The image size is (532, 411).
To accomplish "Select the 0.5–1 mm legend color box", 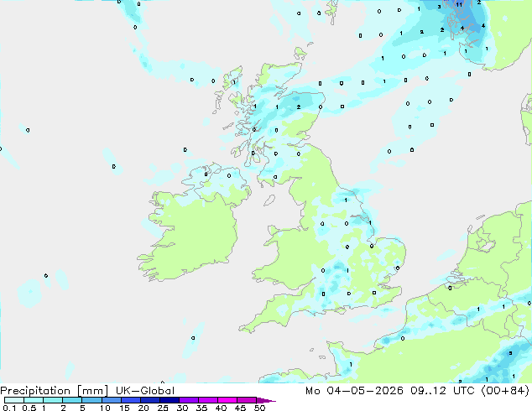I will 34,400.
